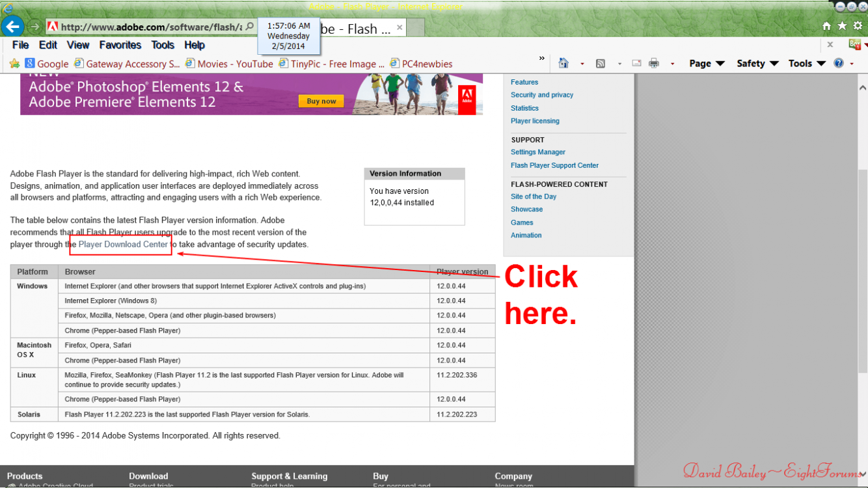Open dropdown arrow next to Home icon

coord(582,64)
